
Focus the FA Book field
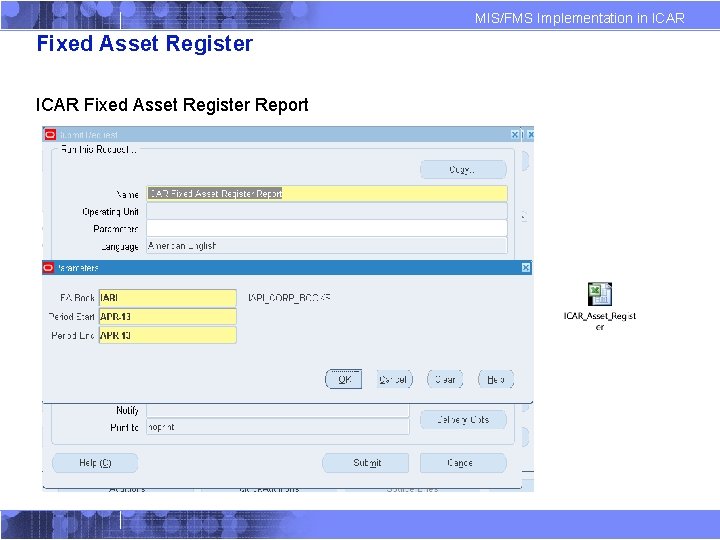(x=168, y=298)
